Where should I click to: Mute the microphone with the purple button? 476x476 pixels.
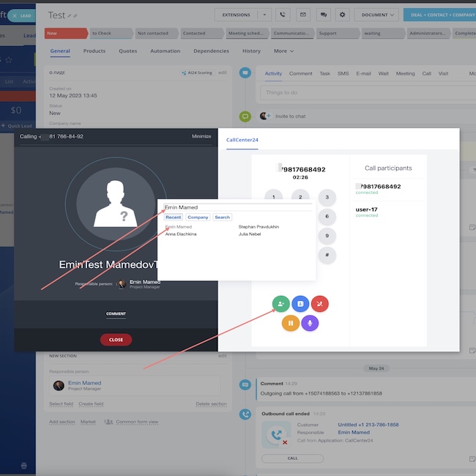click(310, 323)
